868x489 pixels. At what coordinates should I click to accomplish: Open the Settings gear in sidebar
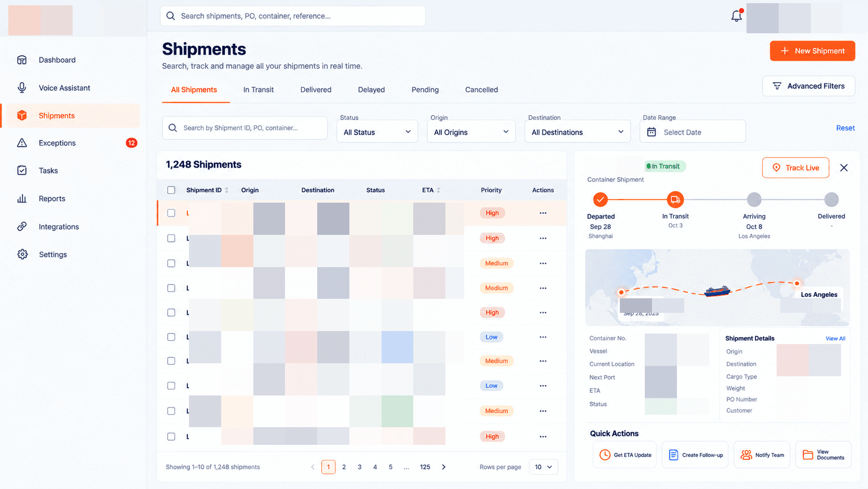[x=22, y=254]
